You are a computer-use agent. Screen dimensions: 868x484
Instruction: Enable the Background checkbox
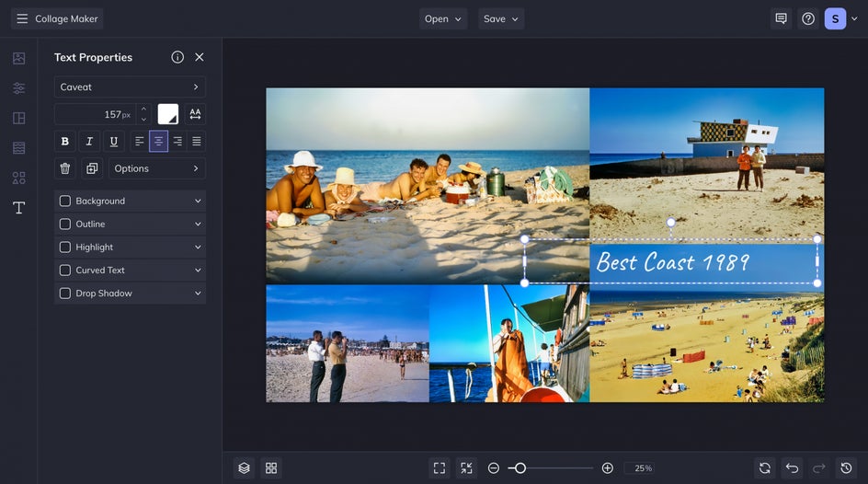[65, 201]
